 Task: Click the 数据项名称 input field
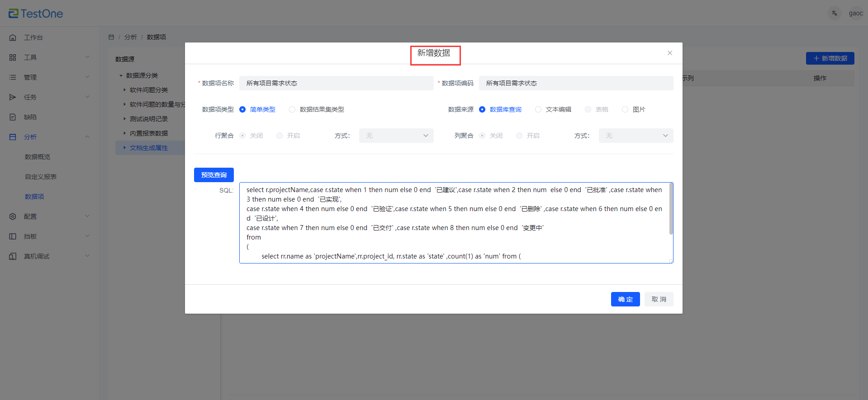click(336, 83)
